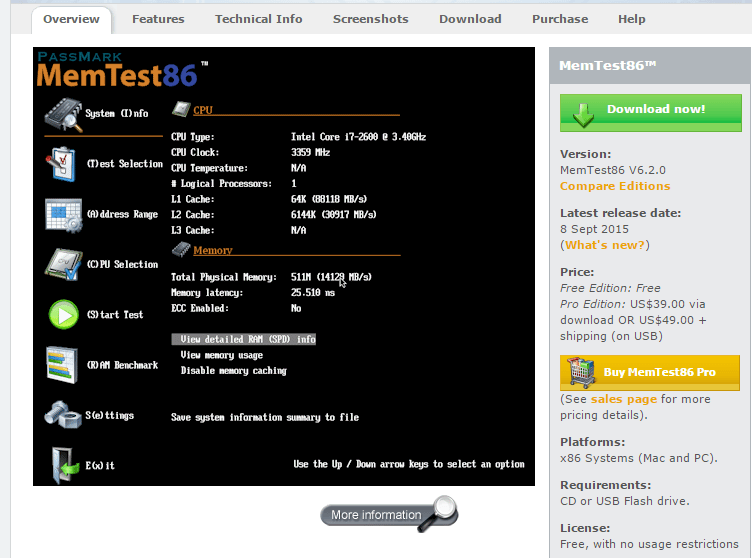Start the test with green play icon
Screen dimensions: 752x558
(x=64, y=315)
